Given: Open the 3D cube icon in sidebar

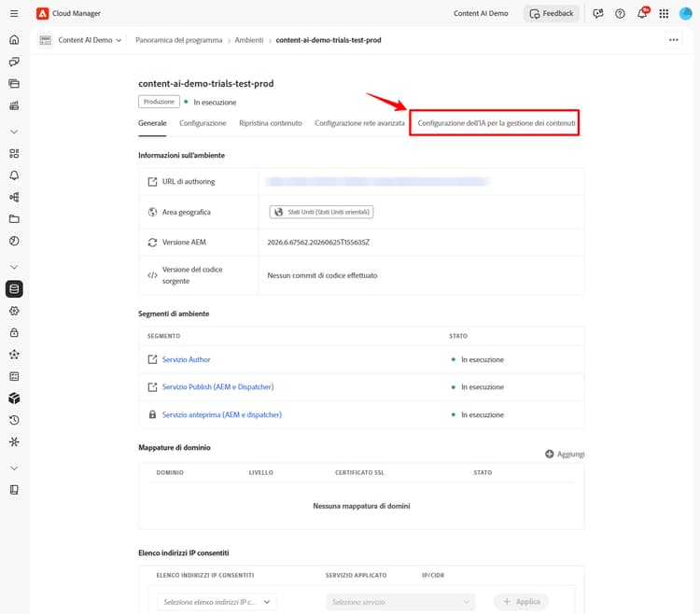Looking at the screenshot, I should (x=14, y=398).
